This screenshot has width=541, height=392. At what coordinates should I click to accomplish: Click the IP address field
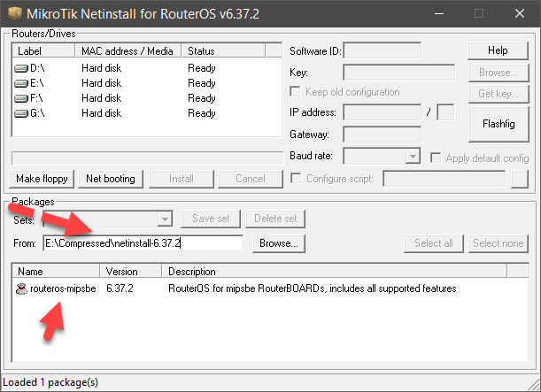pos(383,112)
